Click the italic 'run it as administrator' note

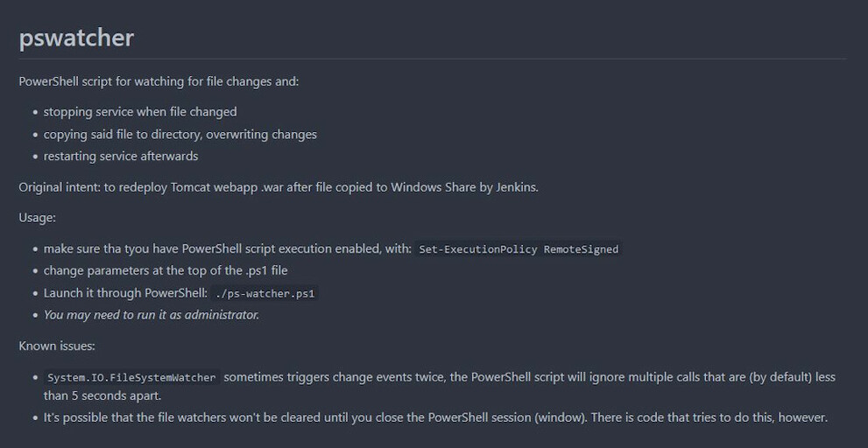coord(152,315)
